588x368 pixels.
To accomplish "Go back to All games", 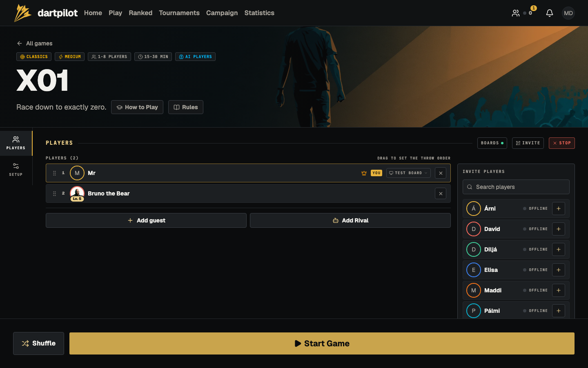I will 35,43.
